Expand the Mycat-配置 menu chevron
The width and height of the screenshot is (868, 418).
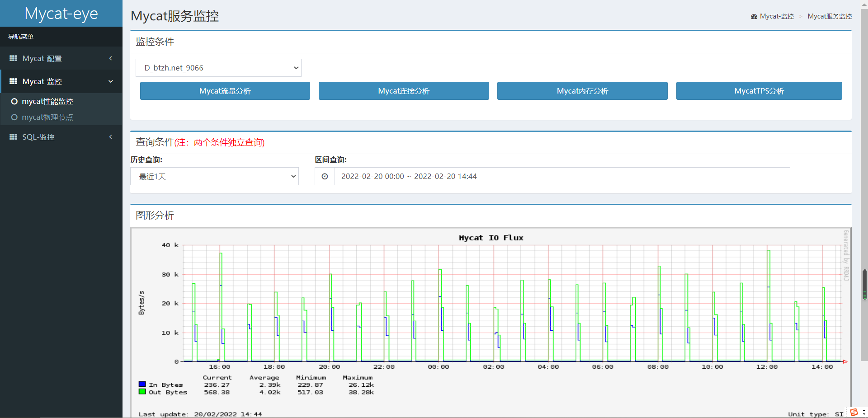(111, 58)
